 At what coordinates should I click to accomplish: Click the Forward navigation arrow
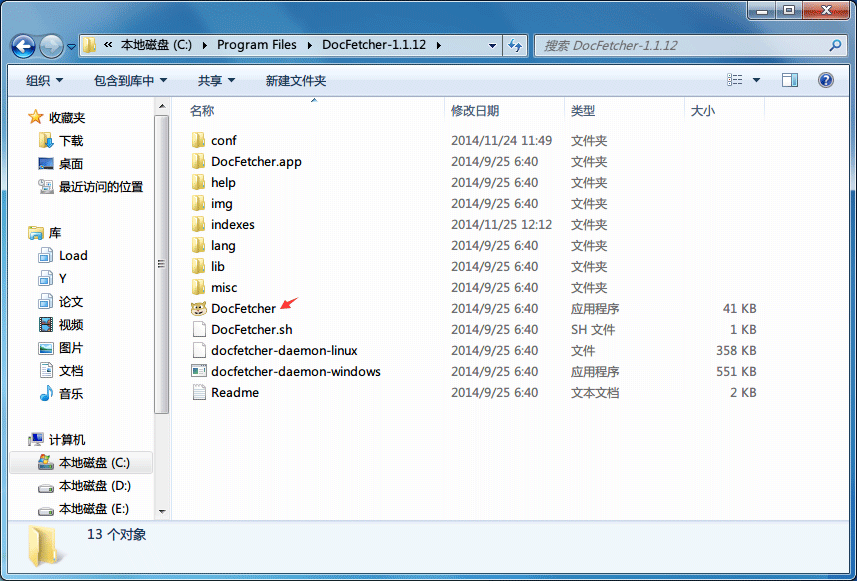(52, 46)
